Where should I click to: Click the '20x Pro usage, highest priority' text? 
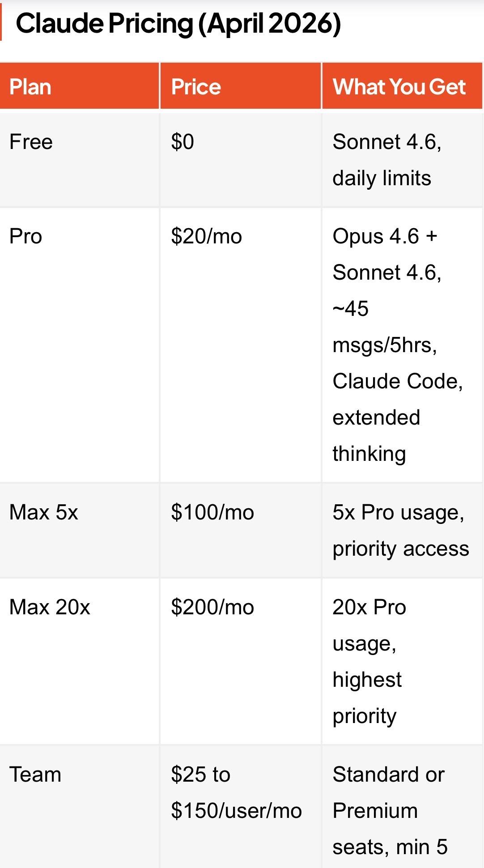369,661
